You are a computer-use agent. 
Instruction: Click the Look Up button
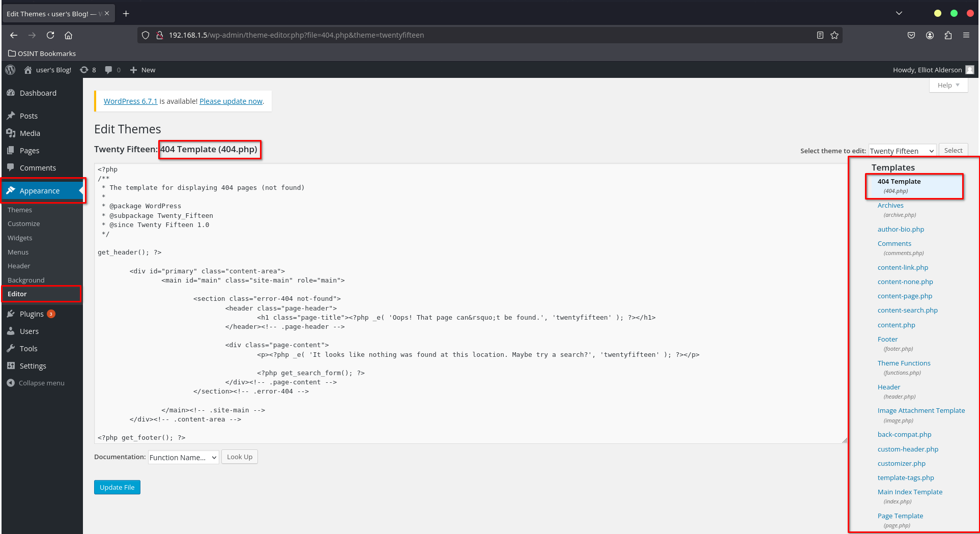(240, 457)
